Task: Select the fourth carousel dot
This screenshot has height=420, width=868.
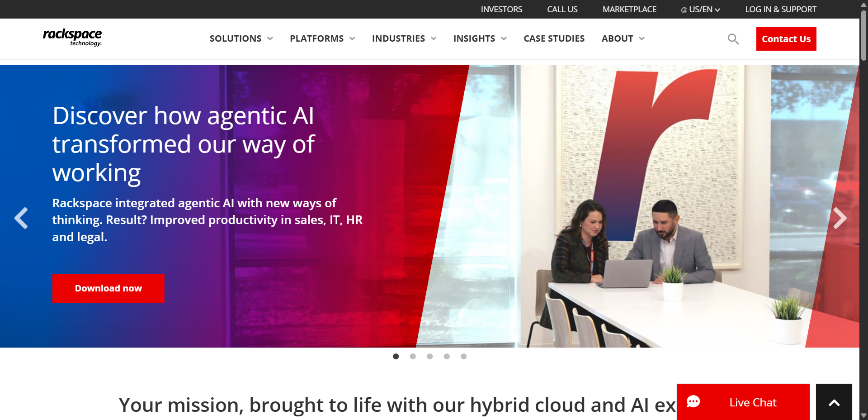Action: pos(447,357)
